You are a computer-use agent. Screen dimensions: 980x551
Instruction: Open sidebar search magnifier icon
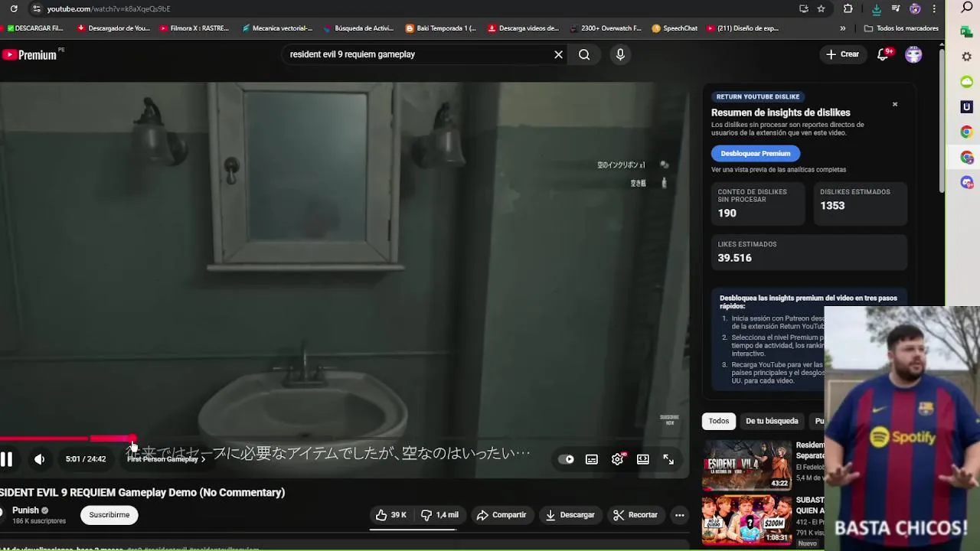(x=967, y=8)
